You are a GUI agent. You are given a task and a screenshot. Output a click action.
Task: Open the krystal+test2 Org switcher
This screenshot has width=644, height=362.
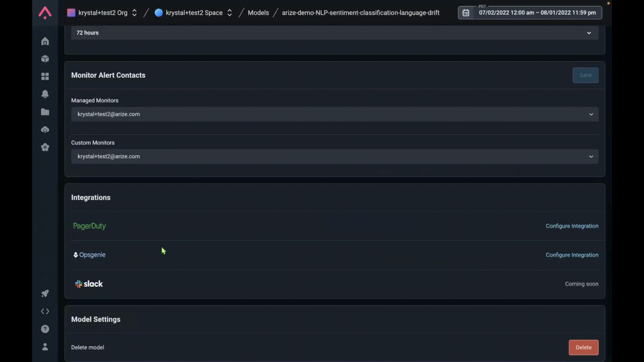(x=102, y=13)
